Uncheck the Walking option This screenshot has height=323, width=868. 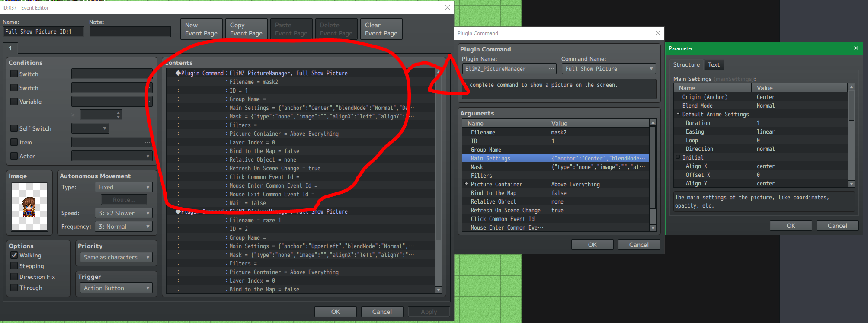pyautogui.click(x=14, y=255)
